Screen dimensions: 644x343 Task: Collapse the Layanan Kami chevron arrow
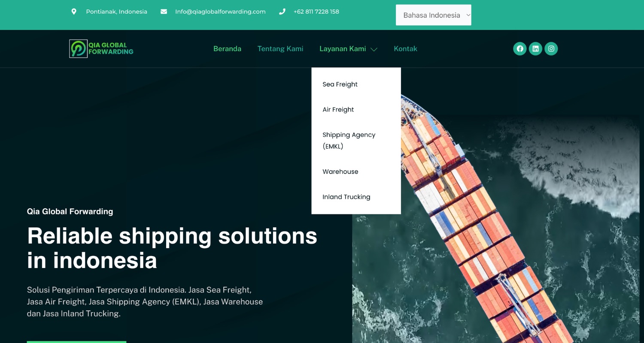pyautogui.click(x=374, y=49)
